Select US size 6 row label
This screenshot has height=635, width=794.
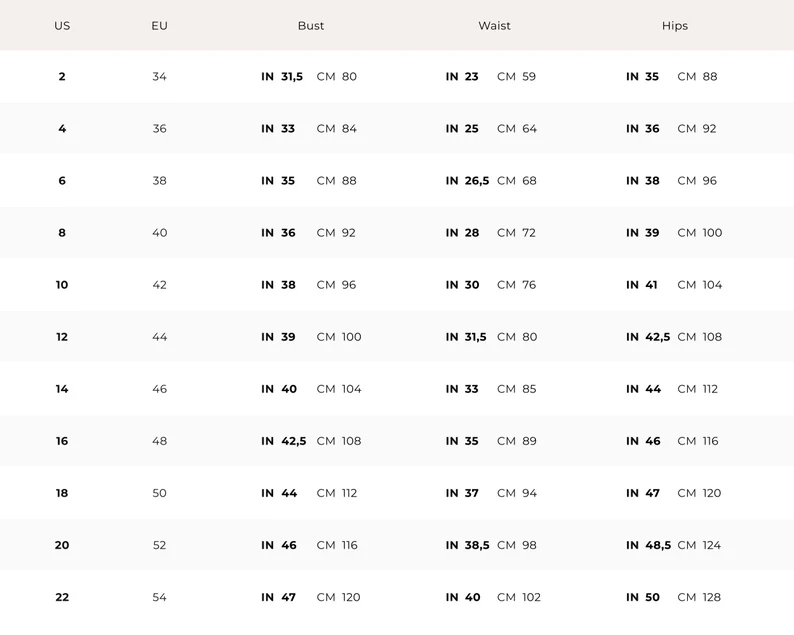pos(62,181)
